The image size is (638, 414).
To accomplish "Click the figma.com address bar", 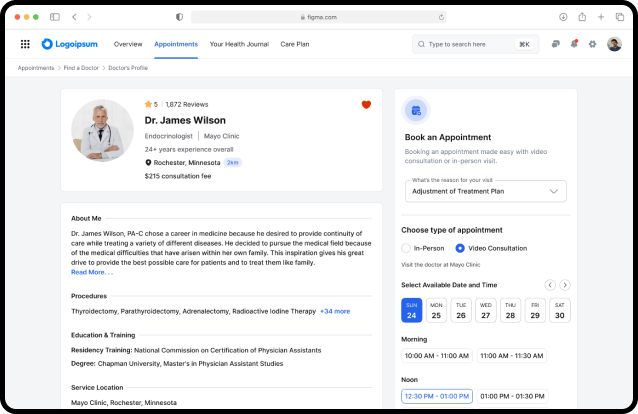I will point(319,17).
